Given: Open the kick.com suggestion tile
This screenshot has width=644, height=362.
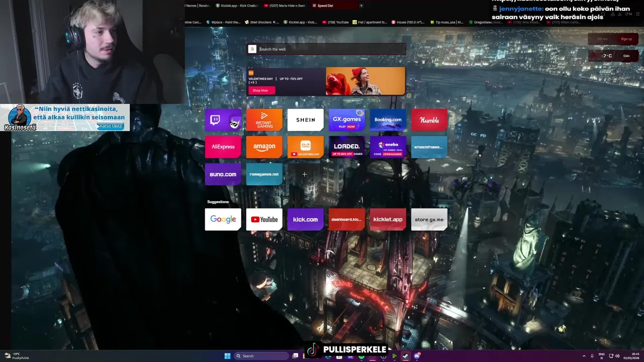Looking at the screenshot, I should pos(305,219).
